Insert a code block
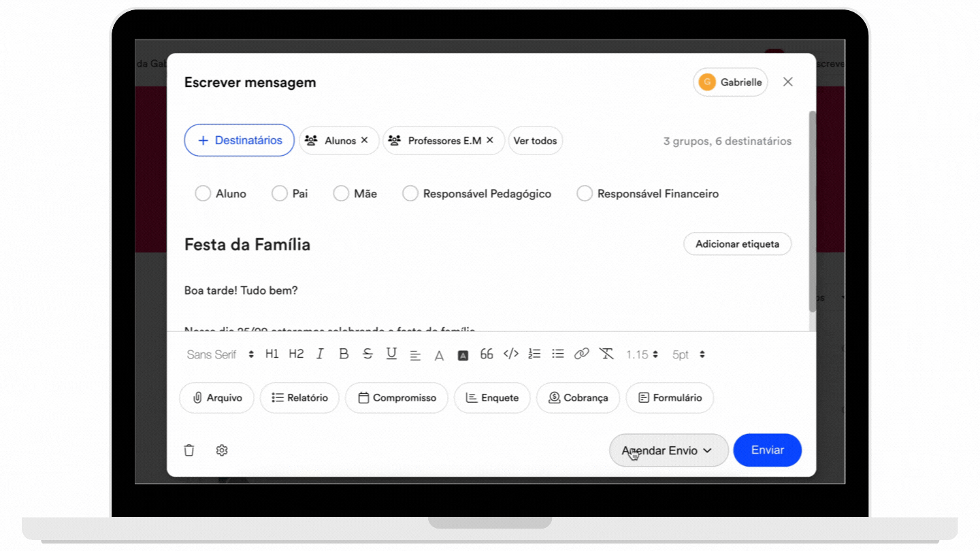This screenshot has height=551, width=980. pos(511,354)
